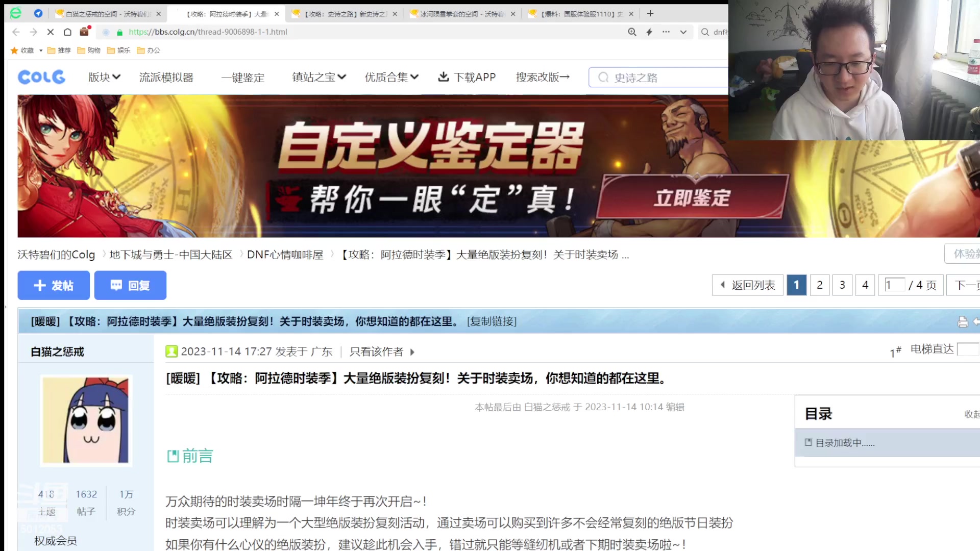Switch to 爆料 国服体验服1110 tab
Screen dimensions: 980x551
click(x=581, y=14)
